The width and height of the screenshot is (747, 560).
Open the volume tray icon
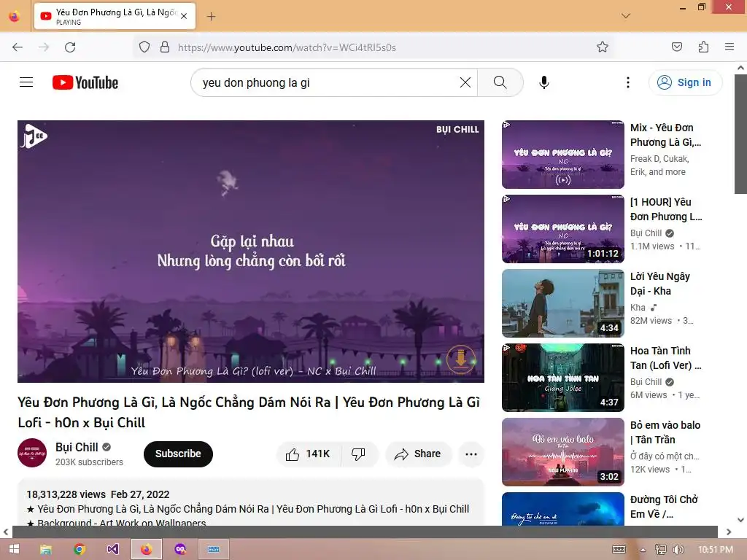(678, 550)
